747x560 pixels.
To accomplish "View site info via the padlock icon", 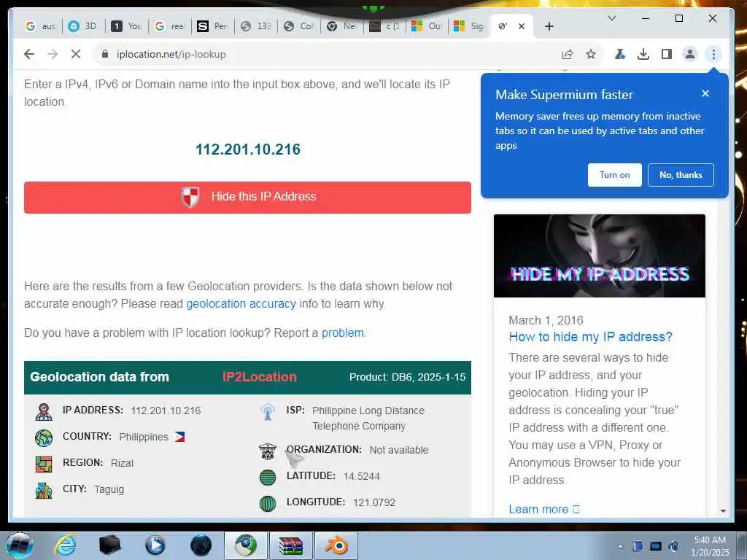I will [x=105, y=54].
